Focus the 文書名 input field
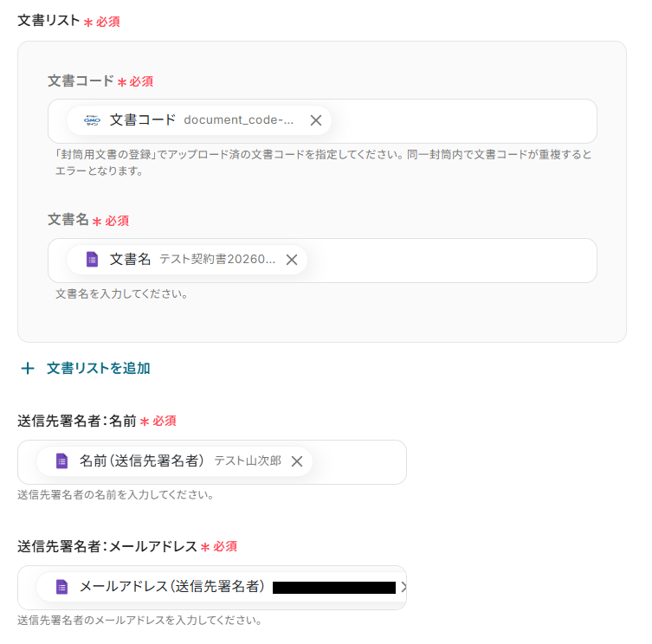Screen dimensions: 652x644 click(322, 261)
